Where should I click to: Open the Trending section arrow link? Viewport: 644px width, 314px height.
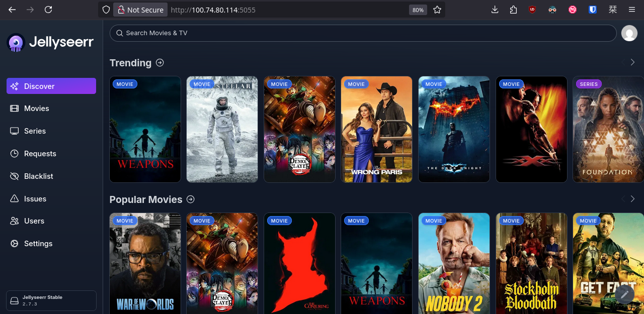click(x=160, y=63)
